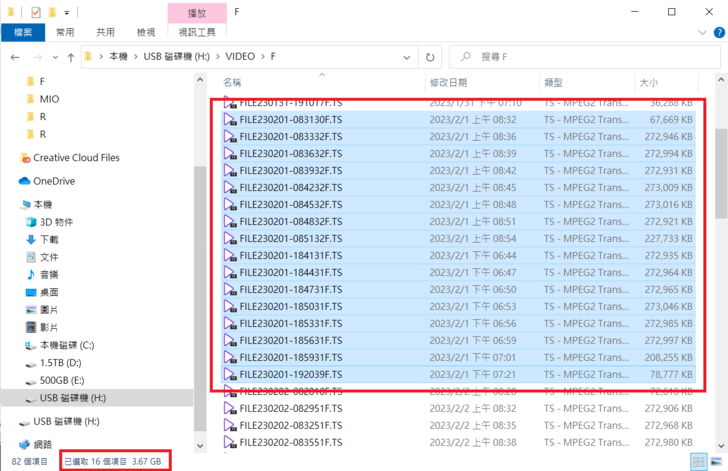Click the new folder quick-access icon
This screenshot has width=728, height=471.
coord(52,12)
